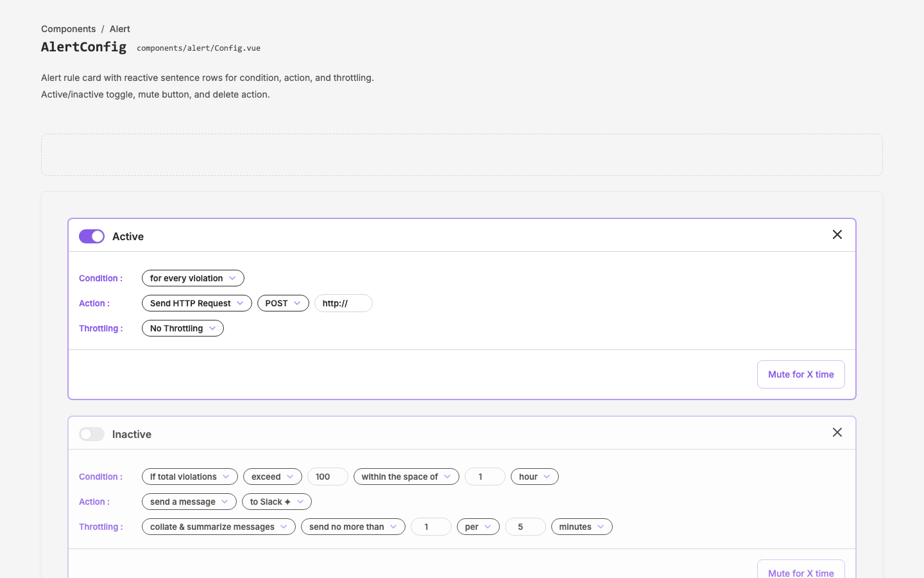Open 'collate & summarize messages' dropdown
Screen dimensions: 924x578
coord(219,527)
